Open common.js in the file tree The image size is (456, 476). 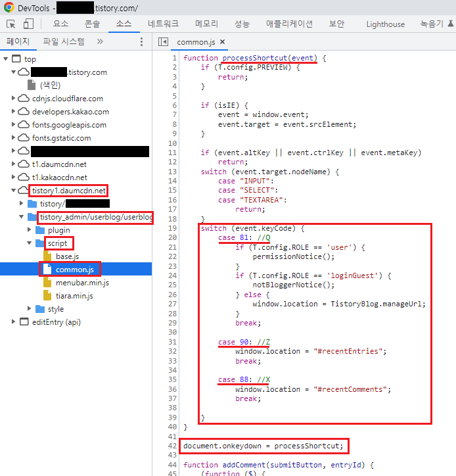point(75,270)
